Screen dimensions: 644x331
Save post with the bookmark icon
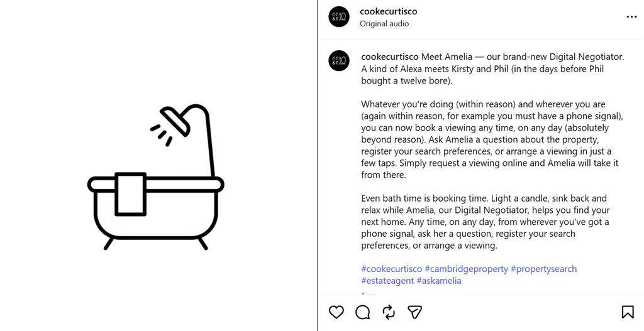click(x=628, y=312)
